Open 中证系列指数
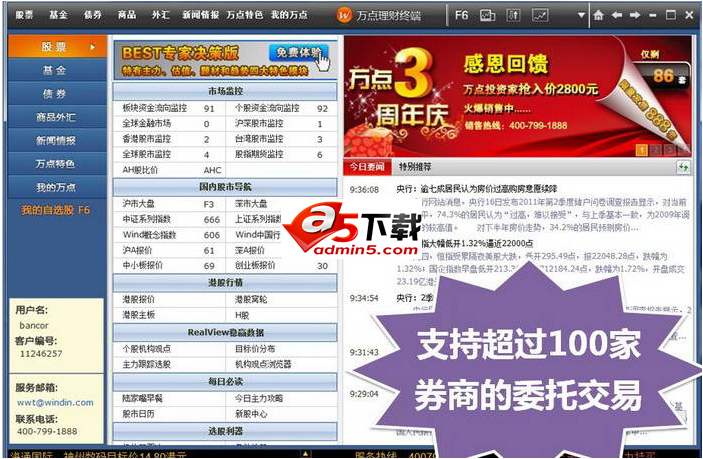Screen dimensions: 703x459 [x=147, y=219]
